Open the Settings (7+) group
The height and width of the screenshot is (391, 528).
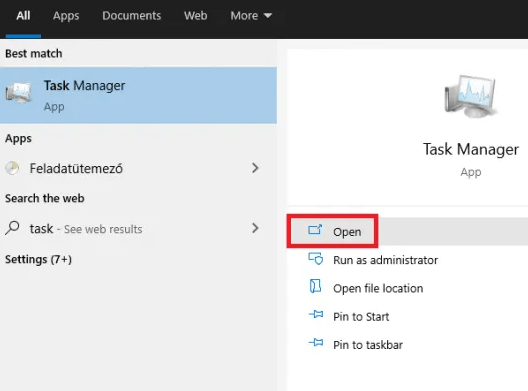coord(38,259)
